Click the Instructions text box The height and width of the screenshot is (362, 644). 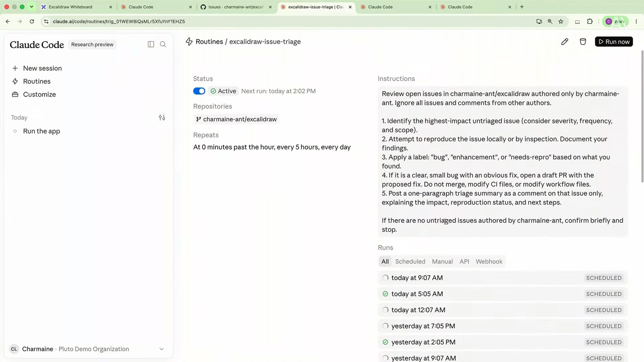click(503, 162)
